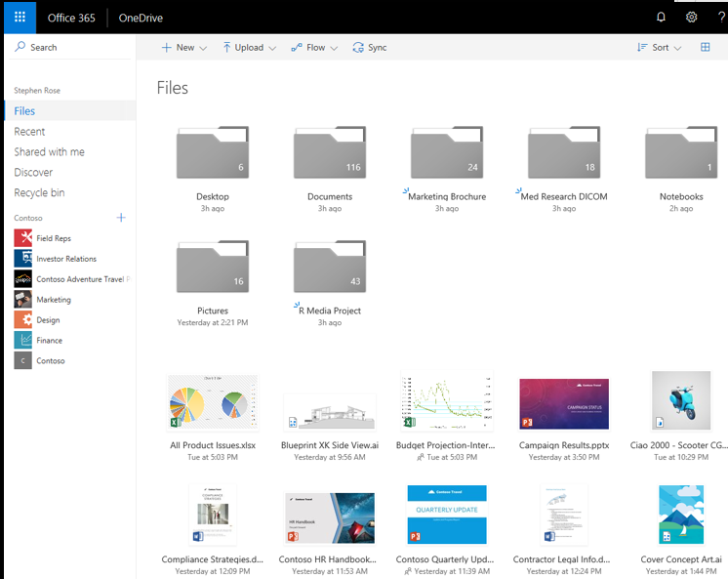Expand the Upload dropdown menu
The image size is (728, 579).
coord(249,47)
